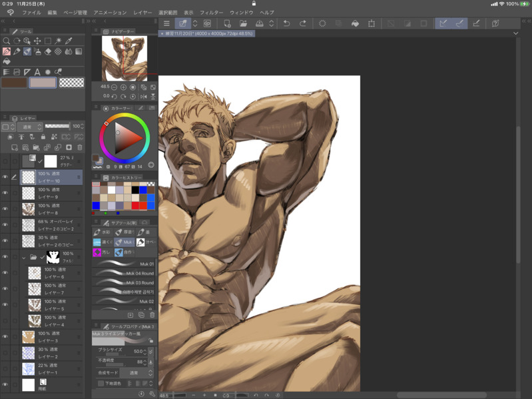Show hidden layer レイヤー 2
The height and width of the screenshot is (399, 532).
[5, 352]
